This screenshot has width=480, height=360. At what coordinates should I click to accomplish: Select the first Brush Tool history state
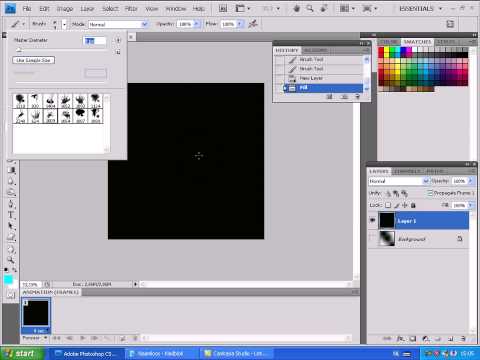[323, 59]
